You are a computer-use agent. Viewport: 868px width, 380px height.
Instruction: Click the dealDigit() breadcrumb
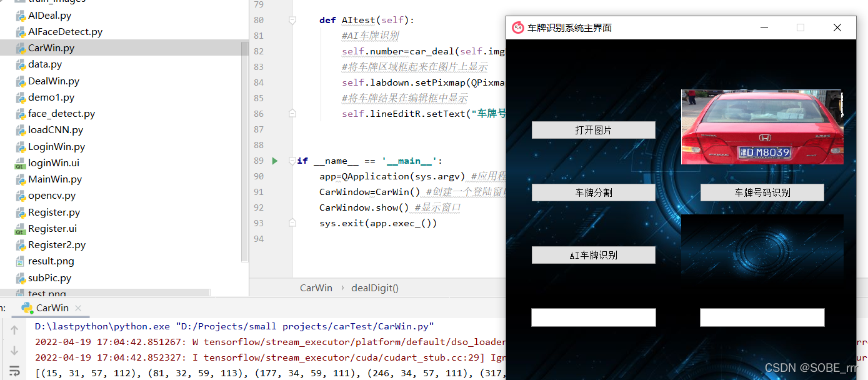pos(375,288)
